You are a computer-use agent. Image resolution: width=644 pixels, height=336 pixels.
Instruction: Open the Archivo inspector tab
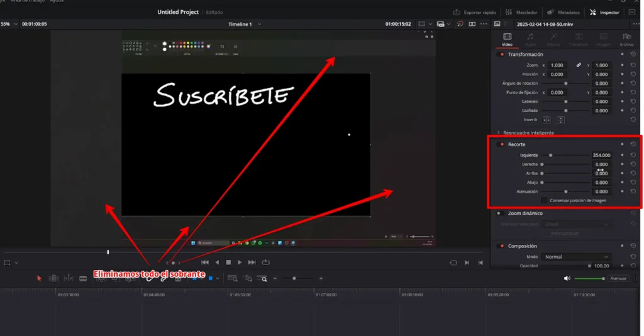pos(626,40)
